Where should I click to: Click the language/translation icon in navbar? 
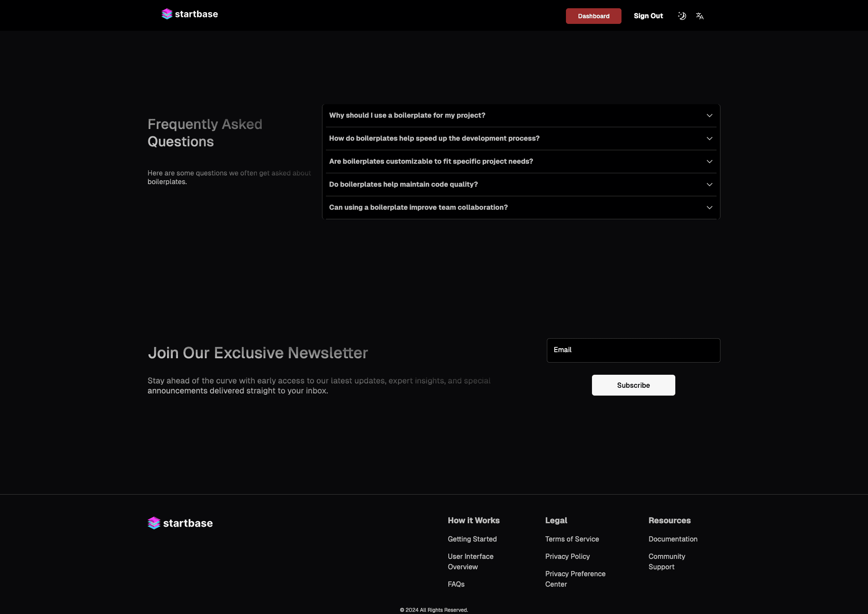pos(700,16)
